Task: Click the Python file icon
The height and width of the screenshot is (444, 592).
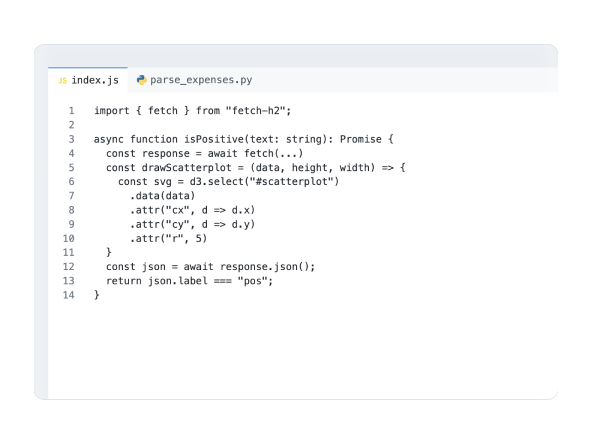Action: [x=142, y=80]
